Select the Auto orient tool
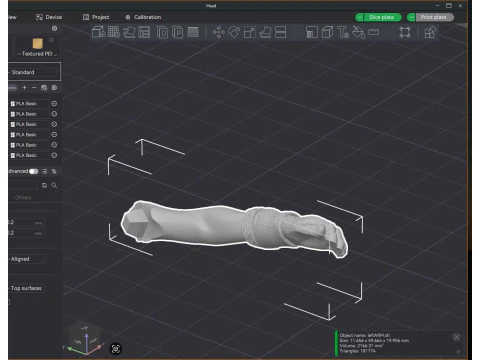The image size is (480, 360). pyautogui.click(x=129, y=32)
